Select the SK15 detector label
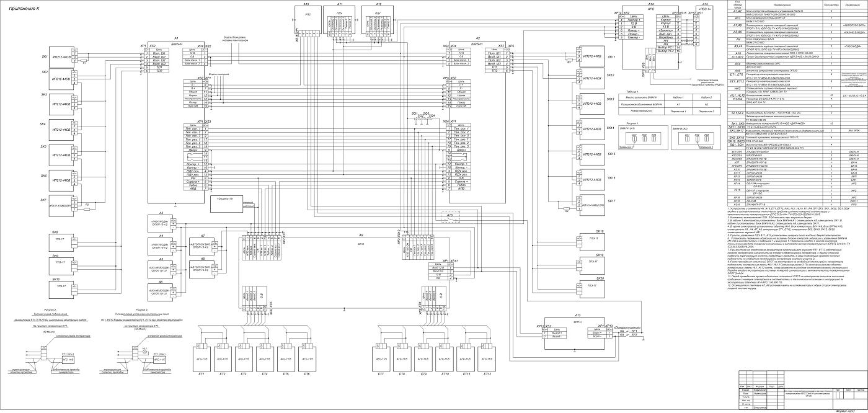Viewport: 868px width, 413px height. (x=611, y=153)
